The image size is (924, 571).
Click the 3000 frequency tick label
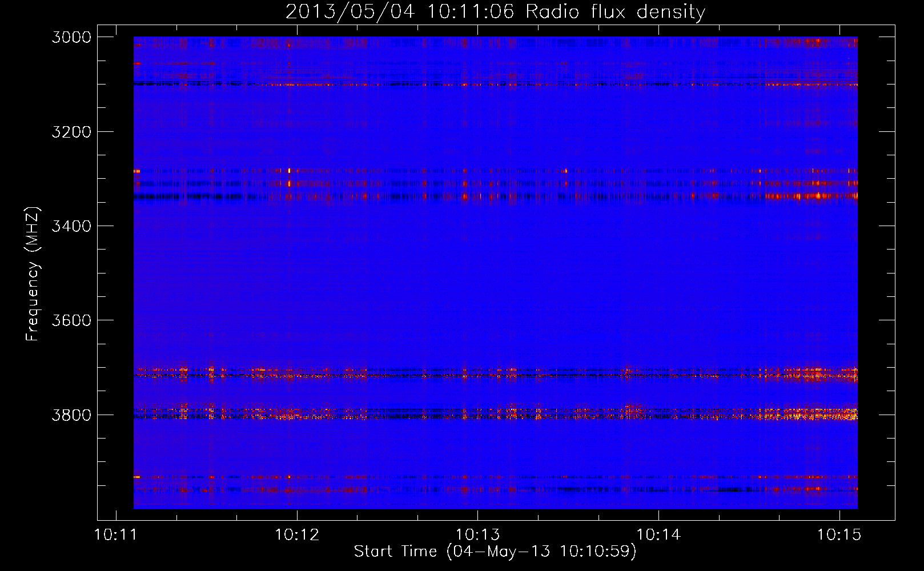click(x=71, y=37)
